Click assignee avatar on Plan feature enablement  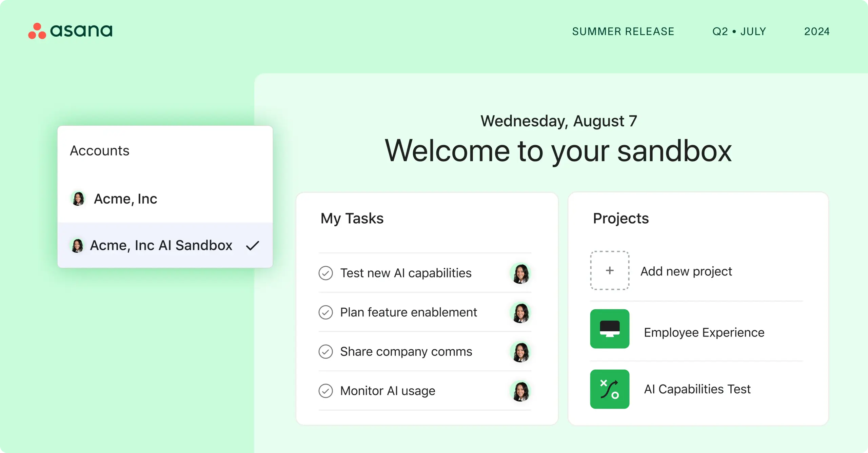(520, 312)
